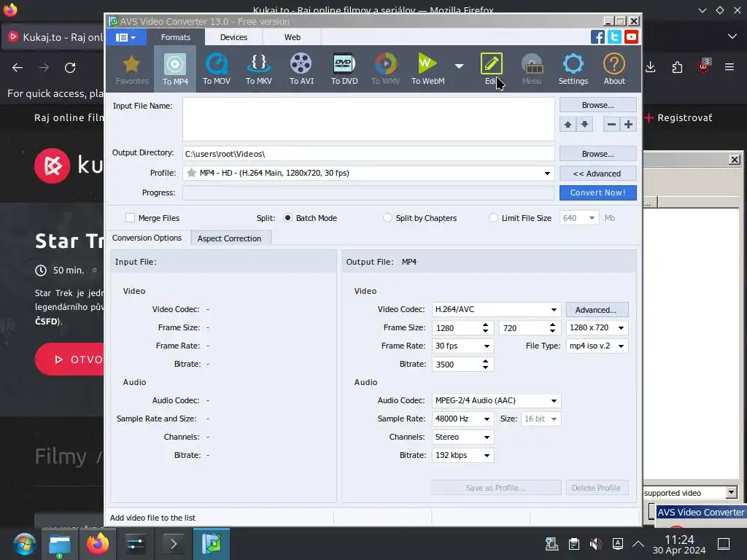This screenshot has width=747, height=560.
Task: Move input file up in list
Action: (x=568, y=125)
